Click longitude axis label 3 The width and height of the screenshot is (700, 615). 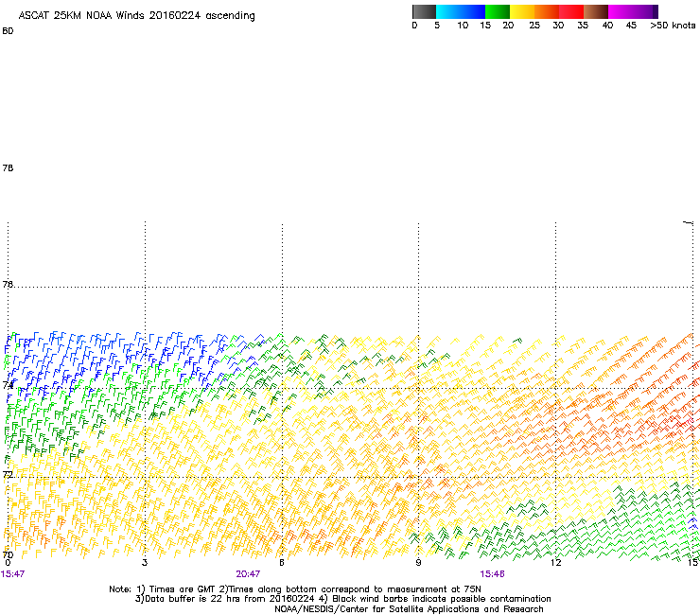145,562
